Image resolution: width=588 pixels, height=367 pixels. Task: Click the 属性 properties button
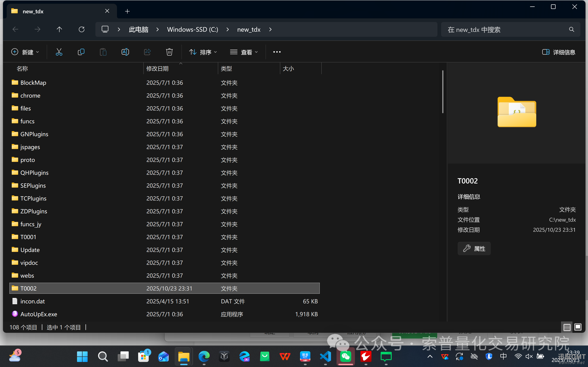(x=474, y=248)
